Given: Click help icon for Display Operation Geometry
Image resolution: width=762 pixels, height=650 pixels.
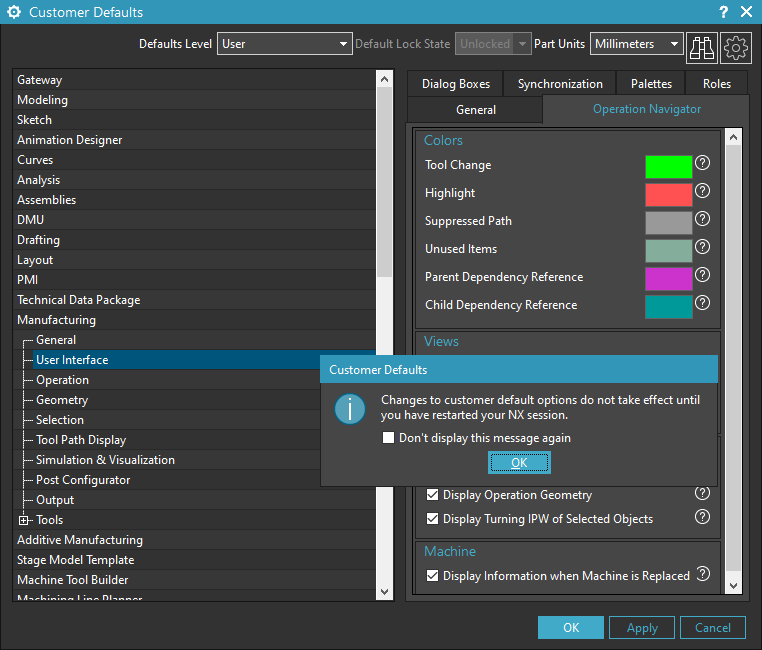Looking at the screenshot, I should 702,493.
